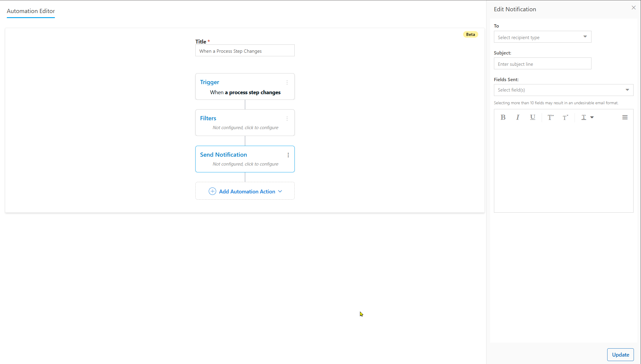641x364 pixels.
Task: Click the 'Selecting more than 10 fields' hint text
Action: (x=556, y=103)
